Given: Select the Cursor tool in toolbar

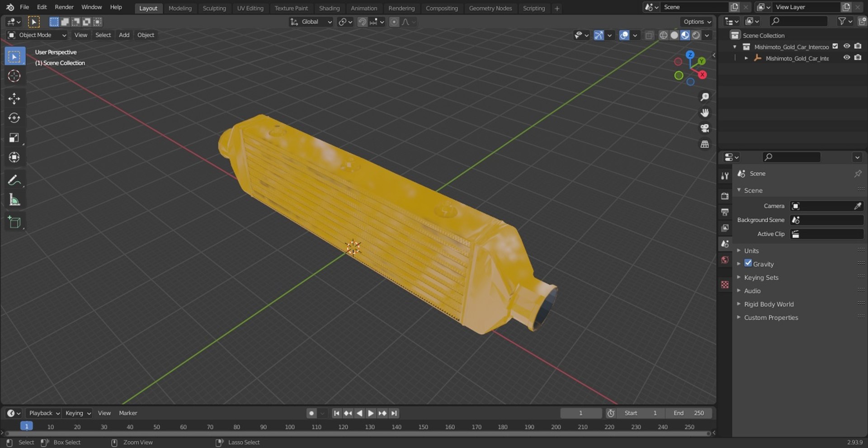Looking at the screenshot, I should pos(14,76).
